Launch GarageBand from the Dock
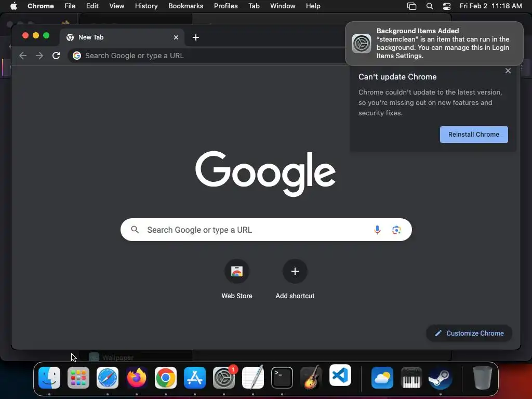The width and height of the screenshot is (532, 399). tap(311, 377)
